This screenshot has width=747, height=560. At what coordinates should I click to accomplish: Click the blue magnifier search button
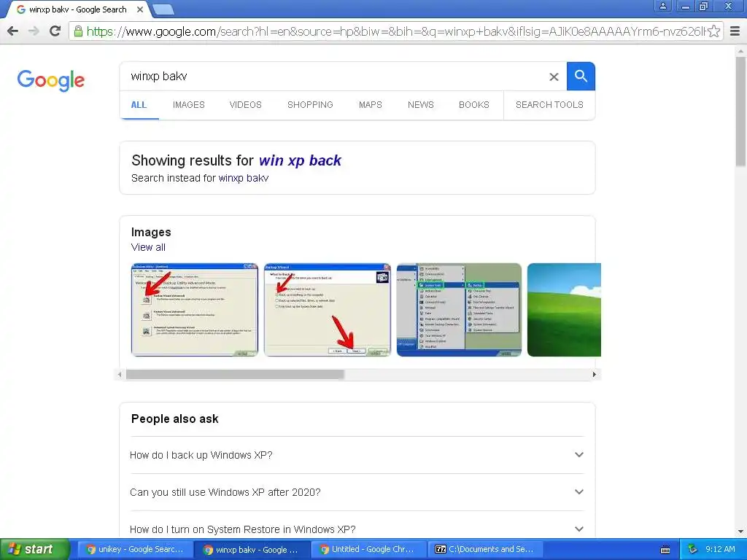(581, 76)
